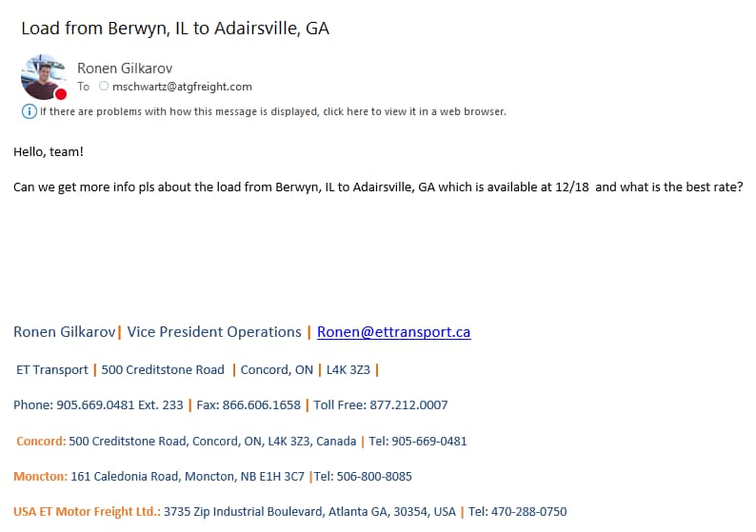
Task: Click the "USA ET Motor Freight Ltd.:" label
Action: 87,512
